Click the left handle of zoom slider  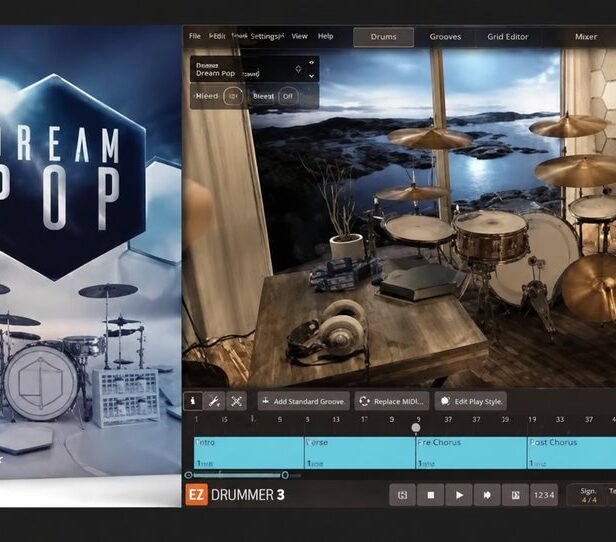(189, 475)
